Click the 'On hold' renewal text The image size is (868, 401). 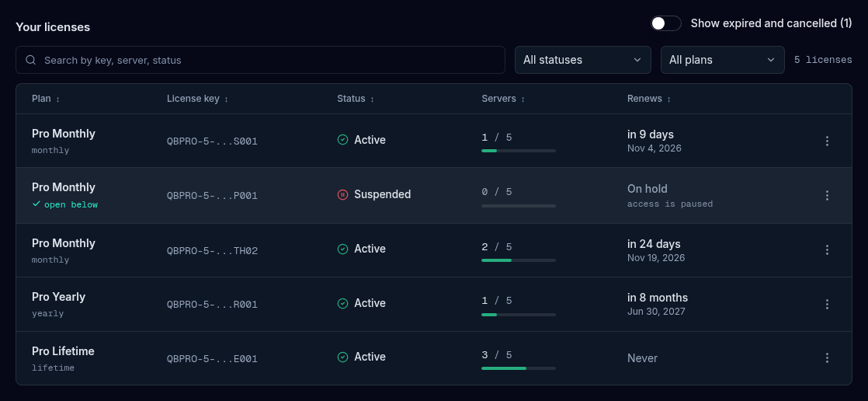(648, 189)
